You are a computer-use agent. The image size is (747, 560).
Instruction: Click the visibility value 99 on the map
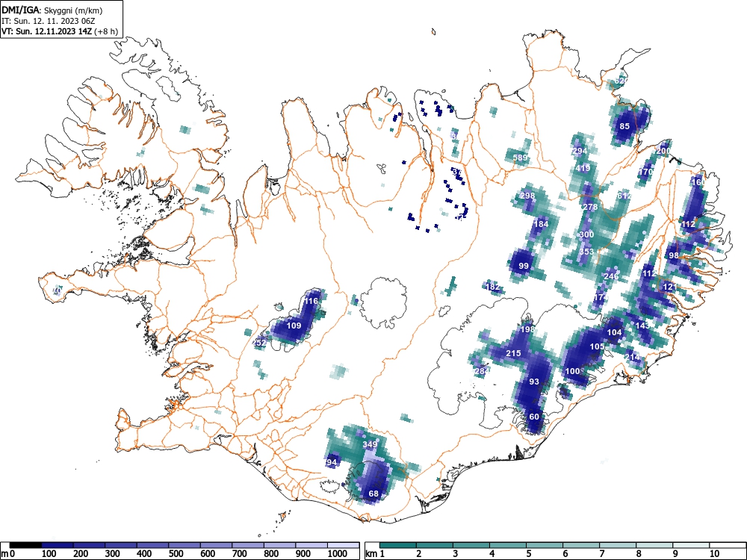524,266
